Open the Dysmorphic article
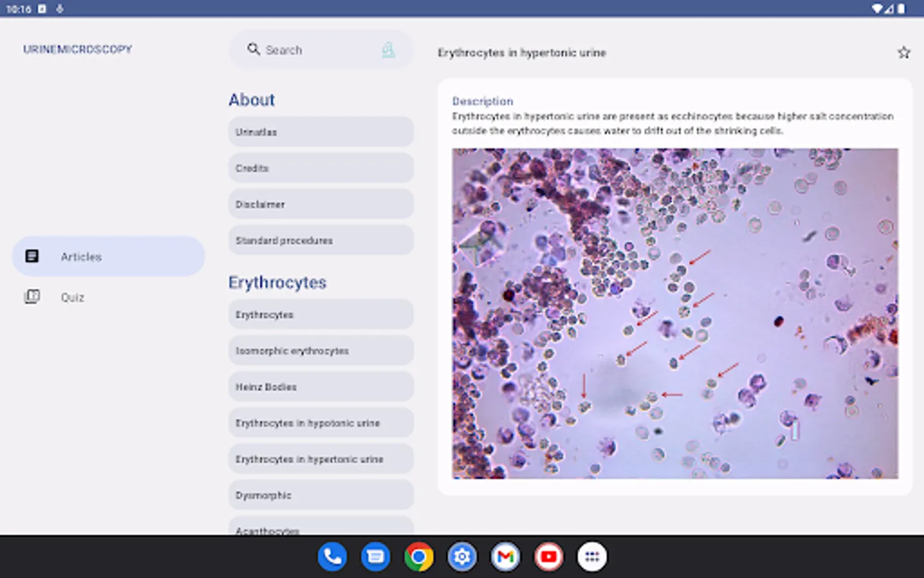The image size is (924, 578). [321, 495]
